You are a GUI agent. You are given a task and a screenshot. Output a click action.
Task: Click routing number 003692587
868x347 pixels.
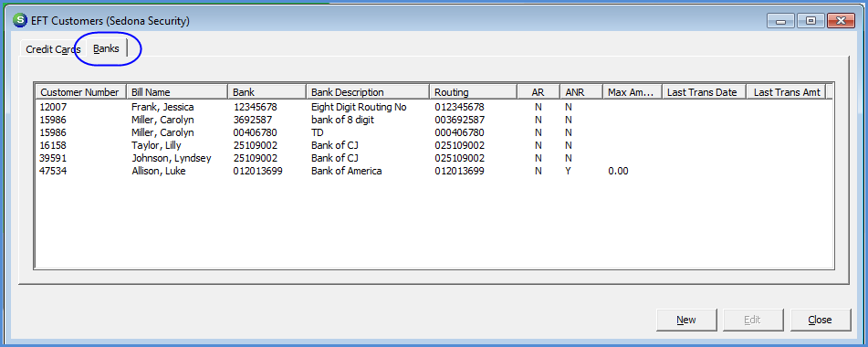click(459, 120)
